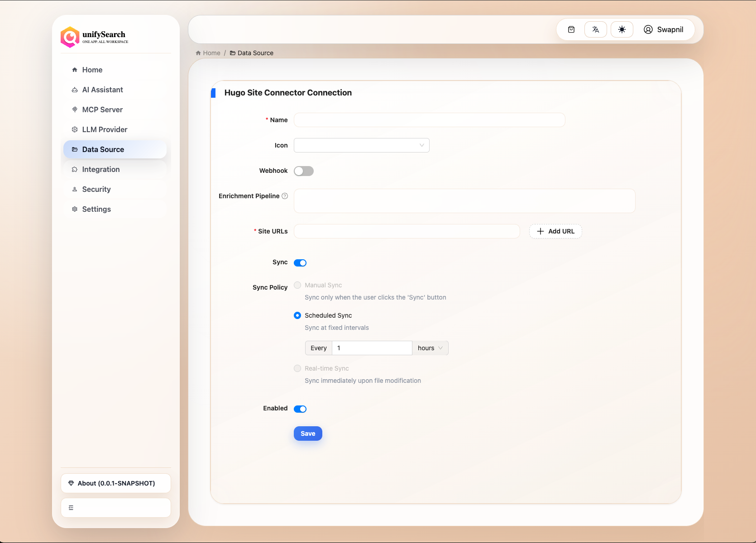The height and width of the screenshot is (543, 756).
Task: Click the language translate icon
Action: pos(596,29)
